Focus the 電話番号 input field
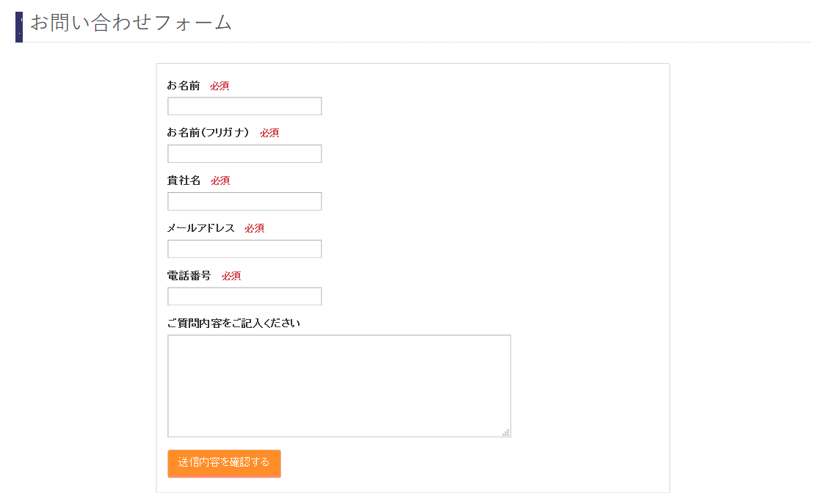The height and width of the screenshot is (504, 823). 244,296
